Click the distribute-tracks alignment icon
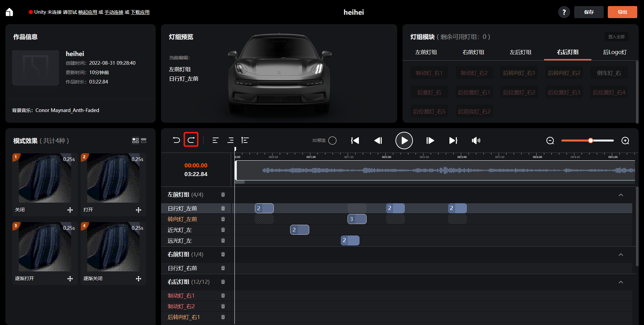Viewport: 644px width, 325px height. point(245,140)
